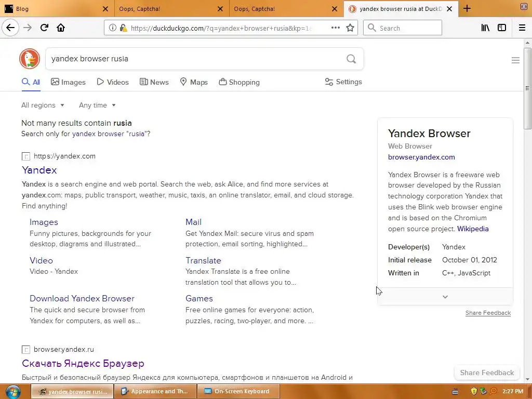Open the search Settings dropdown
Viewport: 532px width, 399px height.
click(x=343, y=82)
